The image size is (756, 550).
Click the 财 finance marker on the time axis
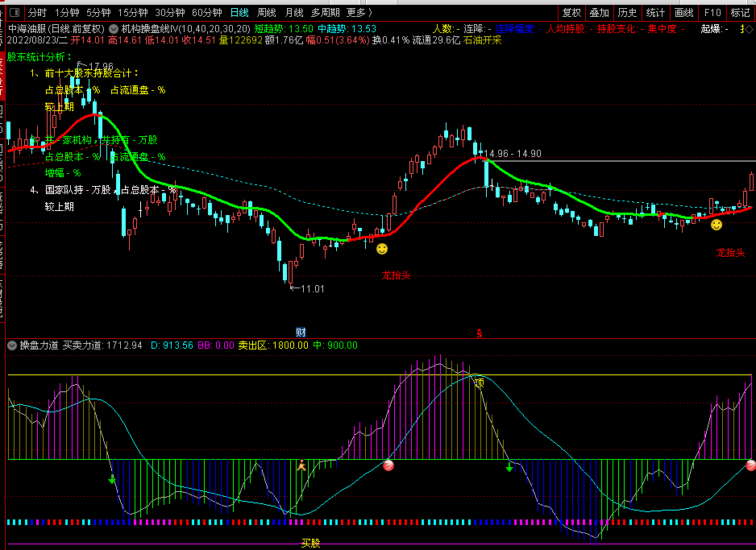coord(301,333)
